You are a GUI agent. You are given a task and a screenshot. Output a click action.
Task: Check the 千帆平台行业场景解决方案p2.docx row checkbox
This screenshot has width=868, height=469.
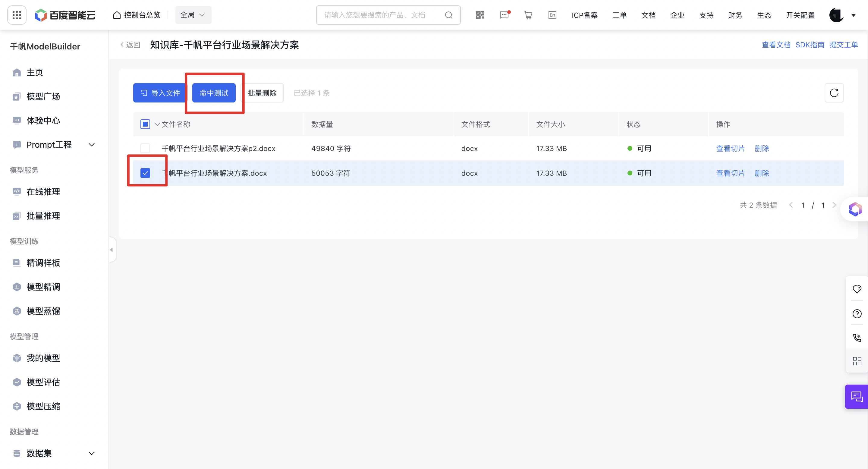(x=145, y=149)
